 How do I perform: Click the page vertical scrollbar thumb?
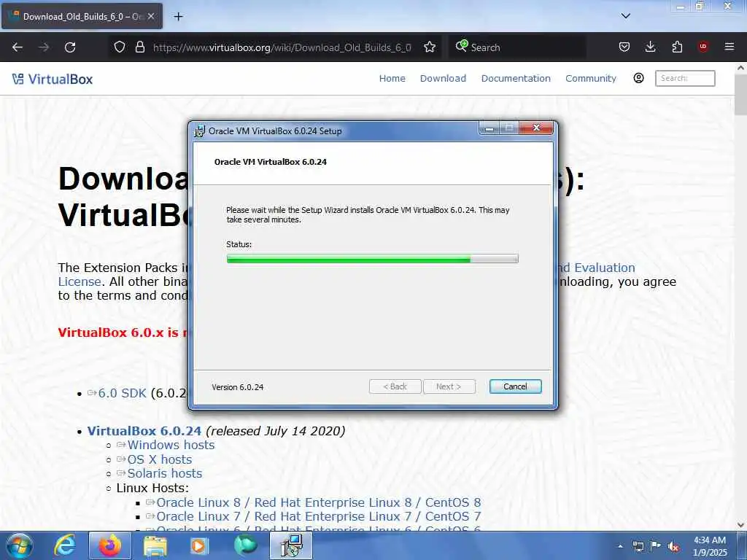740,94
